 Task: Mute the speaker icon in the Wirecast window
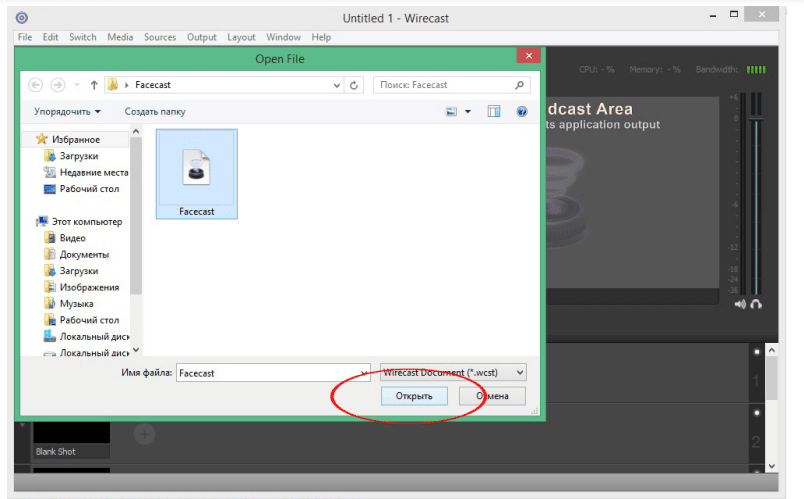[740, 305]
